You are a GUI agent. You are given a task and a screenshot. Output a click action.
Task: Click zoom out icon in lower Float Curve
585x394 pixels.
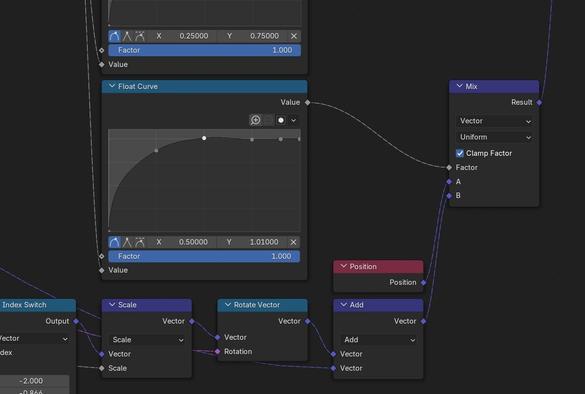(268, 120)
